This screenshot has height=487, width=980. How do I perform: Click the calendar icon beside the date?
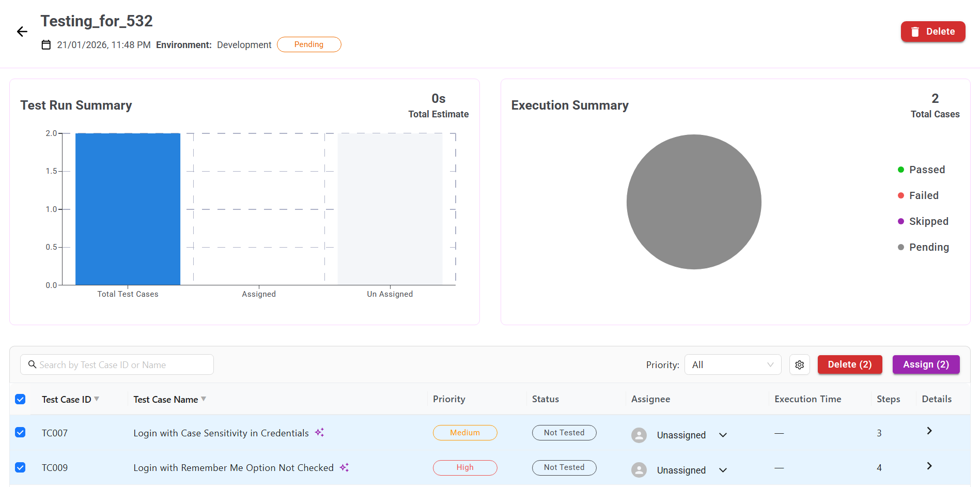tap(46, 45)
